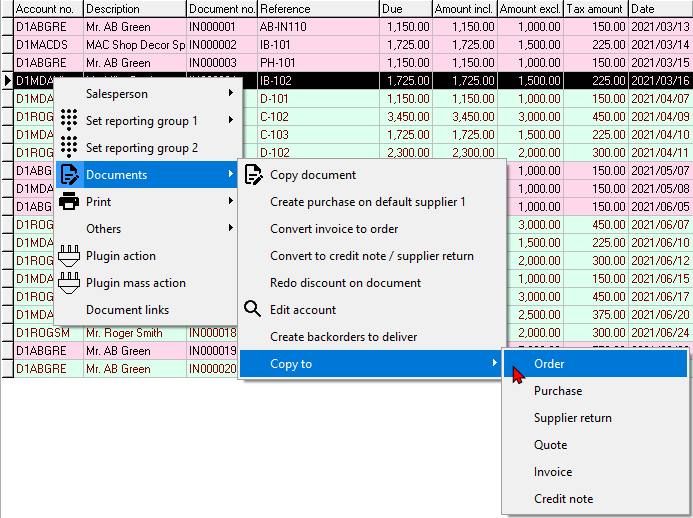
Task: Click reference cell IB-102 in selected row
Action: pos(318,81)
